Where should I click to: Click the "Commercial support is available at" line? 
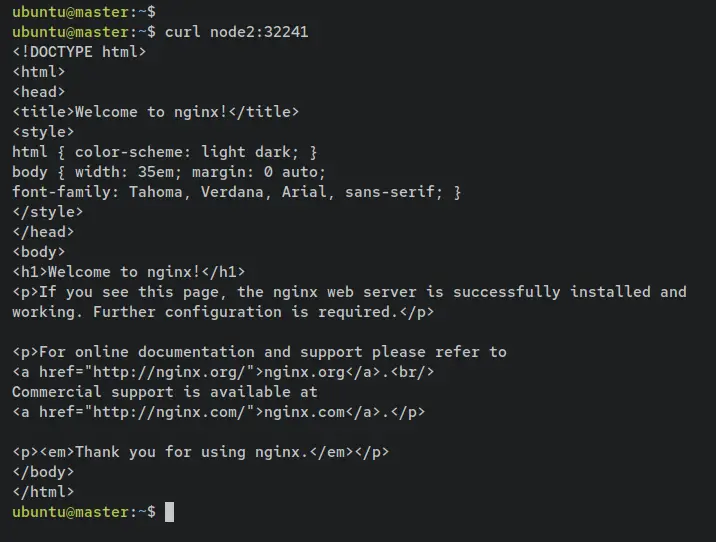point(164,392)
